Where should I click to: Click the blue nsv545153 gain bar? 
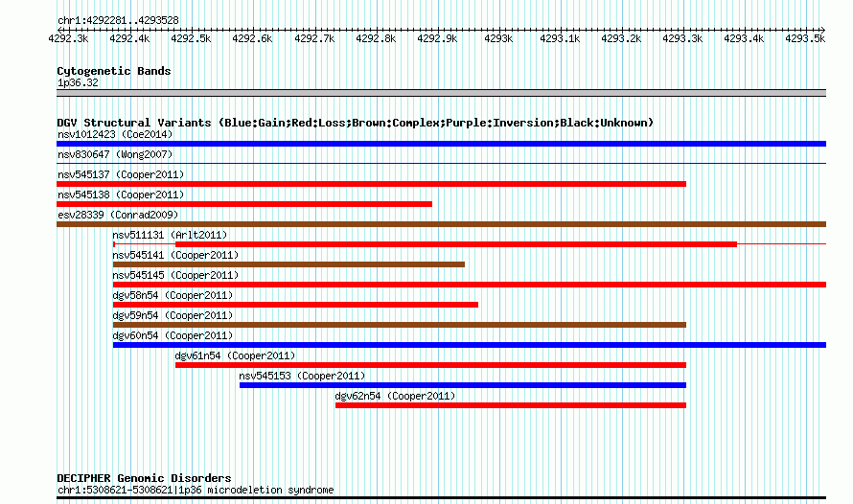pyautogui.click(x=463, y=385)
